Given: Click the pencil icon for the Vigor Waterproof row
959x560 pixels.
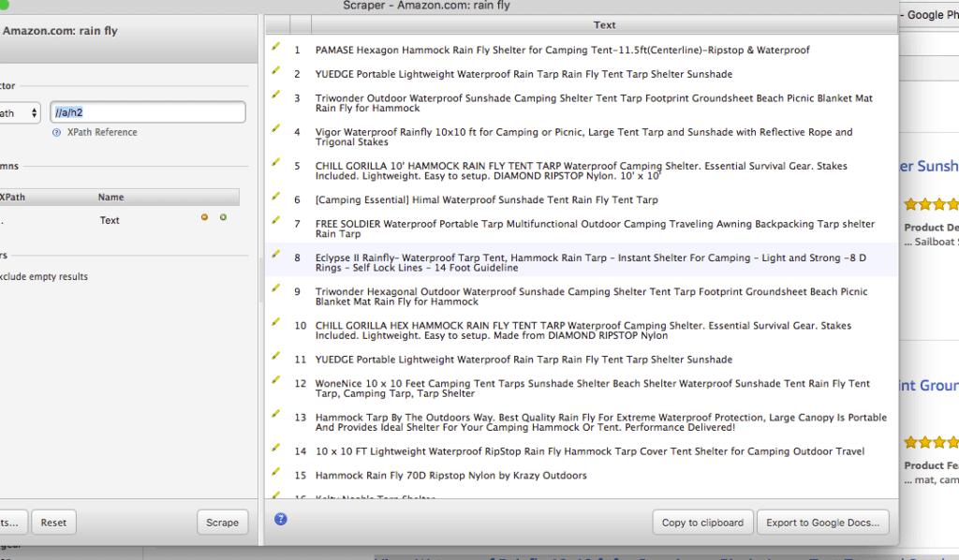Looking at the screenshot, I should pos(276,128).
